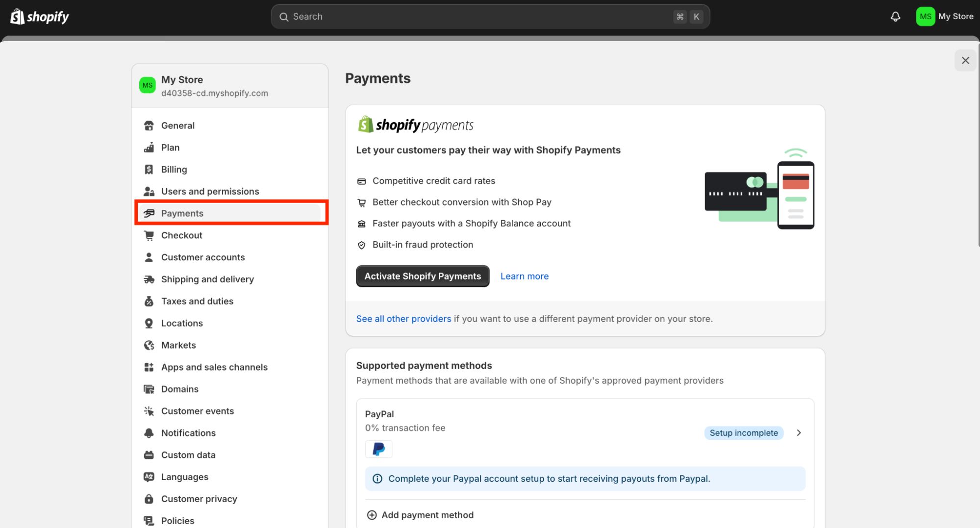Click See all other providers
The width and height of the screenshot is (980, 528).
click(x=403, y=319)
